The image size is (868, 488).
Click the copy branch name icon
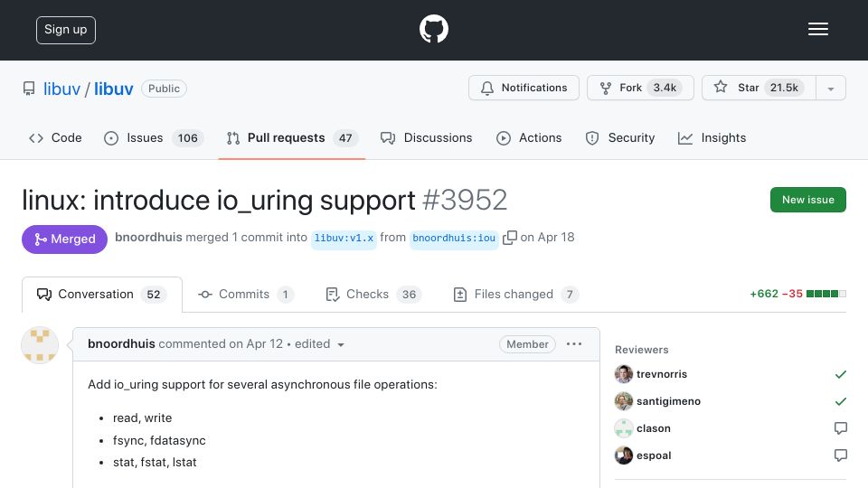pyautogui.click(x=509, y=238)
